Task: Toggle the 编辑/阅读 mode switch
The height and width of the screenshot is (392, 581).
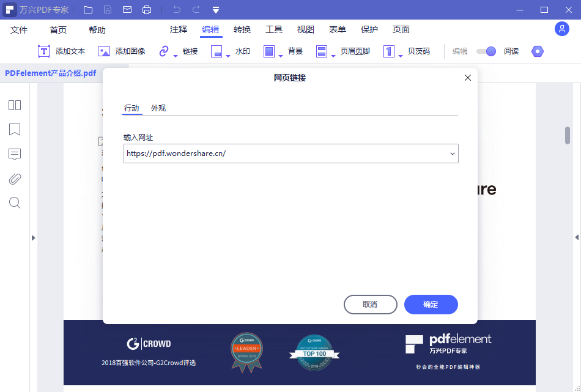Action: pos(486,51)
